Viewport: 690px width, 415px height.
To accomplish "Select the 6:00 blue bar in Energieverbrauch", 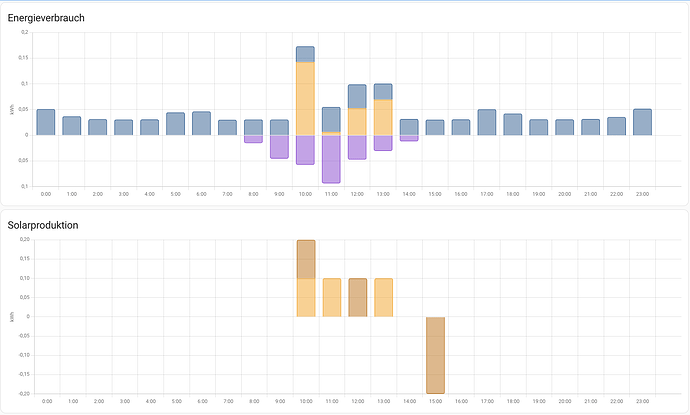I will pos(201,123).
